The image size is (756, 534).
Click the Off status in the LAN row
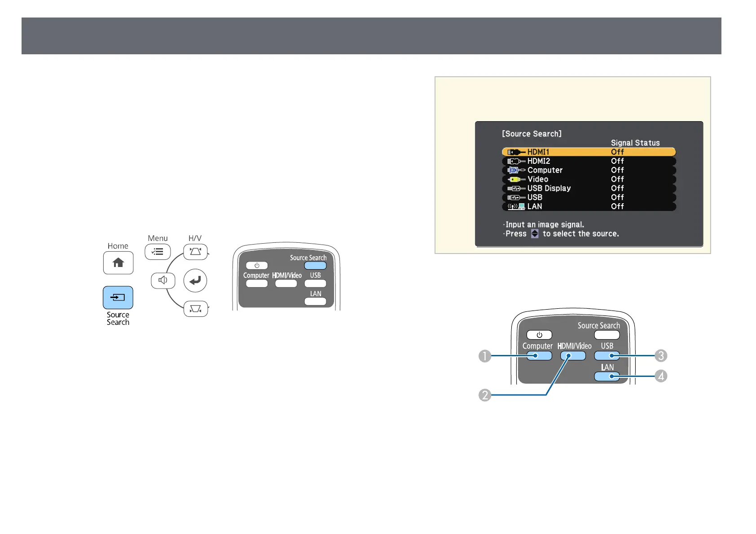[x=617, y=206]
